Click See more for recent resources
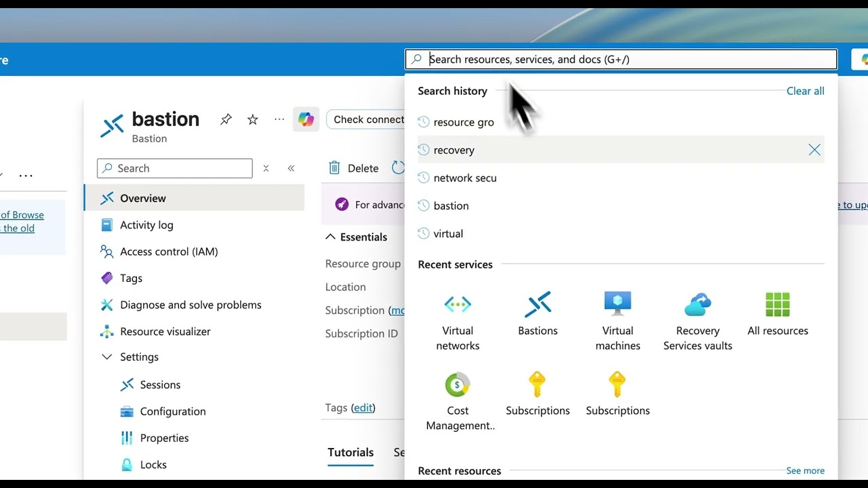This screenshot has width=868, height=488. 805,470
